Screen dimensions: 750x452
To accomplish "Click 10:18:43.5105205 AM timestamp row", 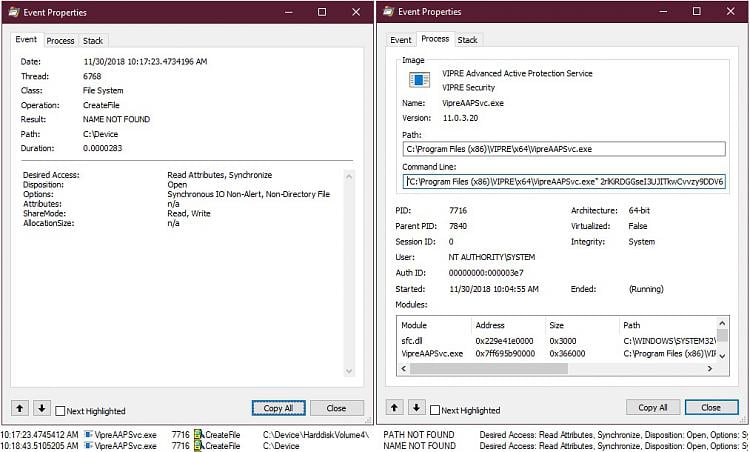I will point(39,446).
